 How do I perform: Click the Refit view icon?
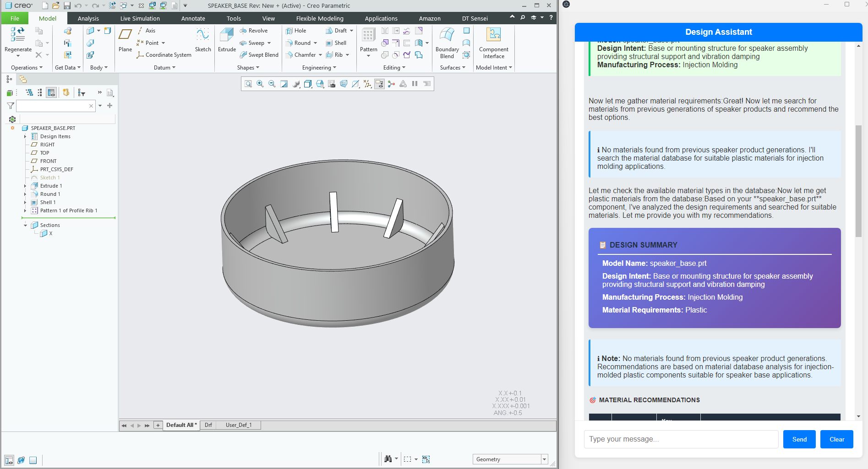pyautogui.click(x=248, y=84)
